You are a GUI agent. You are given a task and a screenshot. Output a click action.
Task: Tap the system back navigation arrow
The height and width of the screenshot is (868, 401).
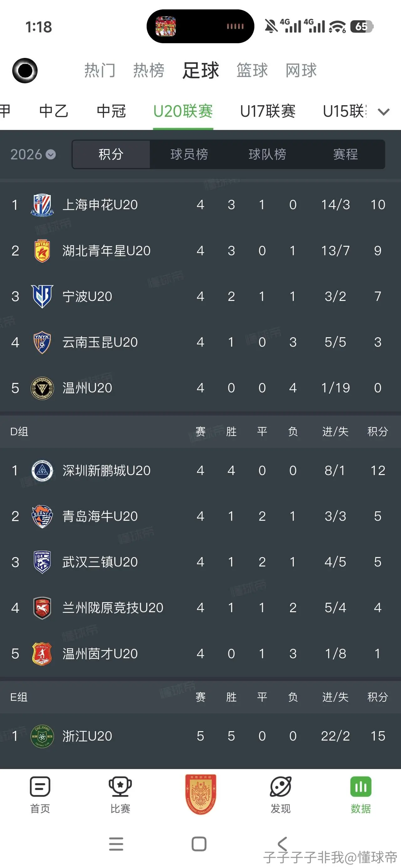[x=282, y=844]
